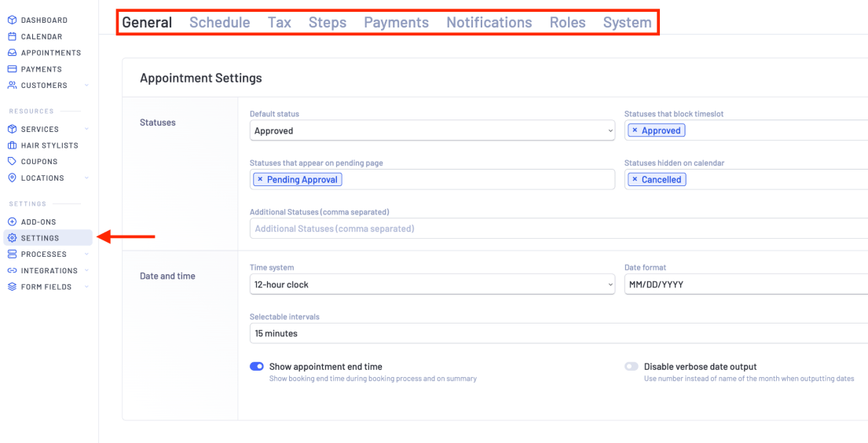Viewport: 868px width, 443px height.
Task: Remove the Approved status tag
Action: pos(635,130)
